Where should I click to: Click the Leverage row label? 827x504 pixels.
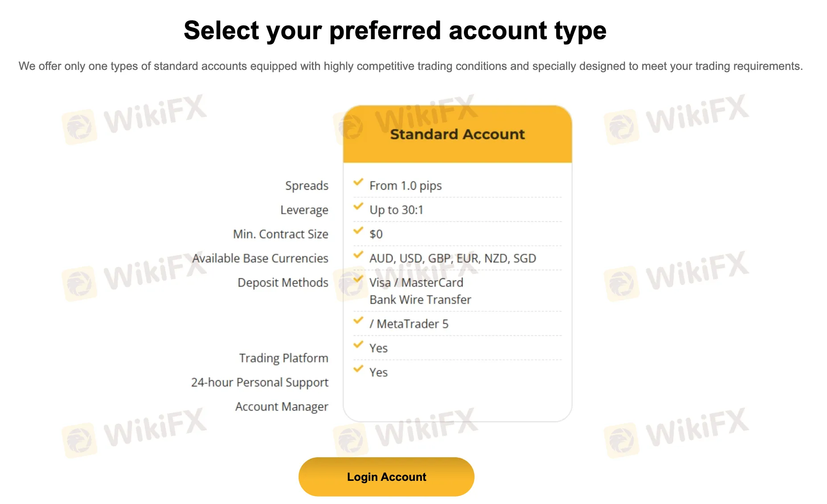(304, 210)
